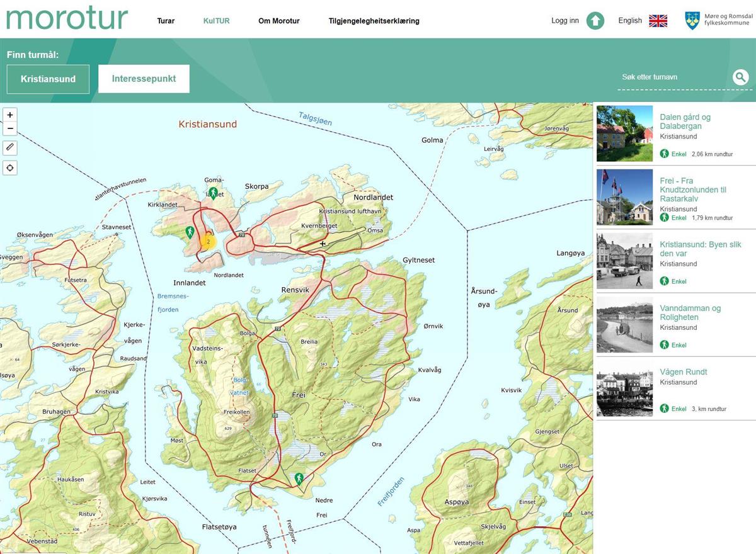The height and width of the screenshot is (554, 756).
Task: Open the KulTUR menu item
Action: (217, 21)
